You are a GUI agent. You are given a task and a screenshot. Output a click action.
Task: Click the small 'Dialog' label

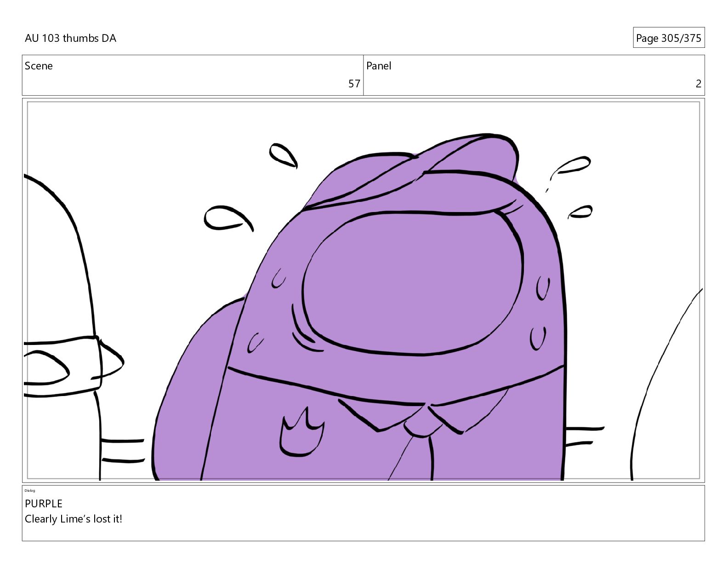point(30,490)
